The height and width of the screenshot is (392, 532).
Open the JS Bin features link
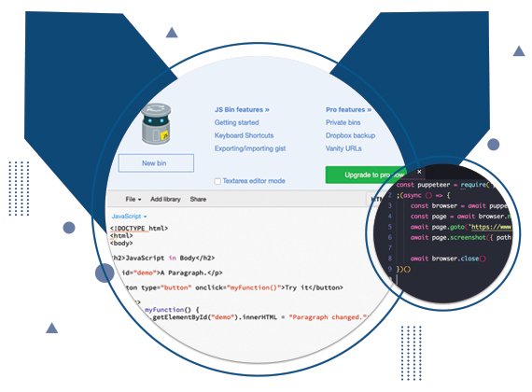coord(242,109)
